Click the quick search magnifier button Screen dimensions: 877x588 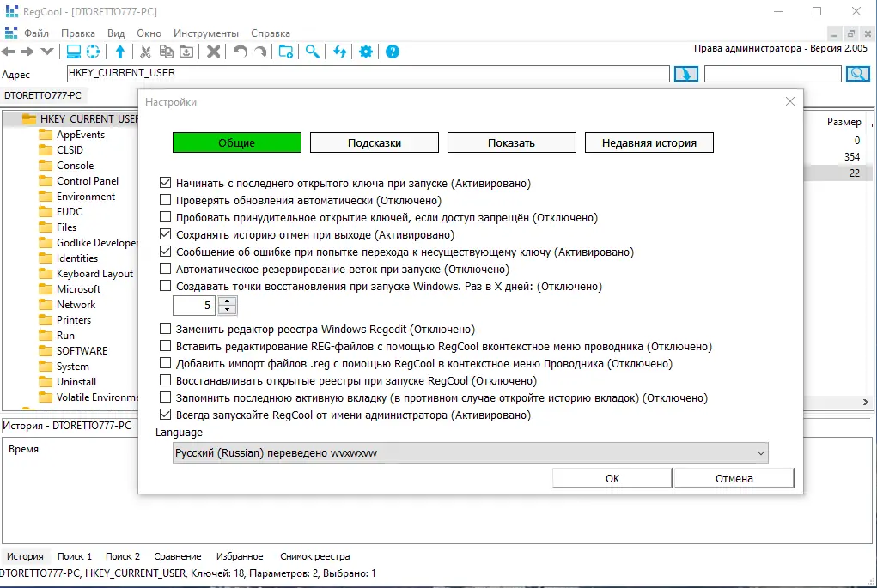(x=857, y=74)
